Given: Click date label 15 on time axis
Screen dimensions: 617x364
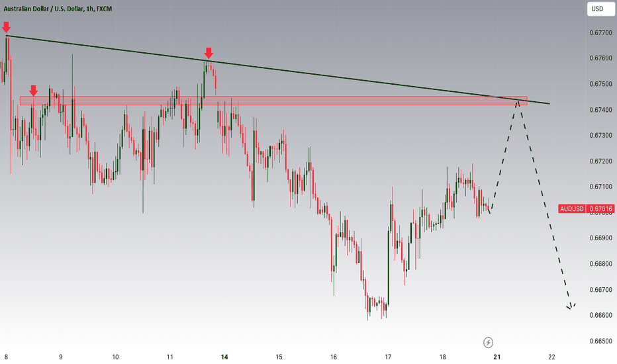Looking at the screenshot, I should [x=279, y=357].
